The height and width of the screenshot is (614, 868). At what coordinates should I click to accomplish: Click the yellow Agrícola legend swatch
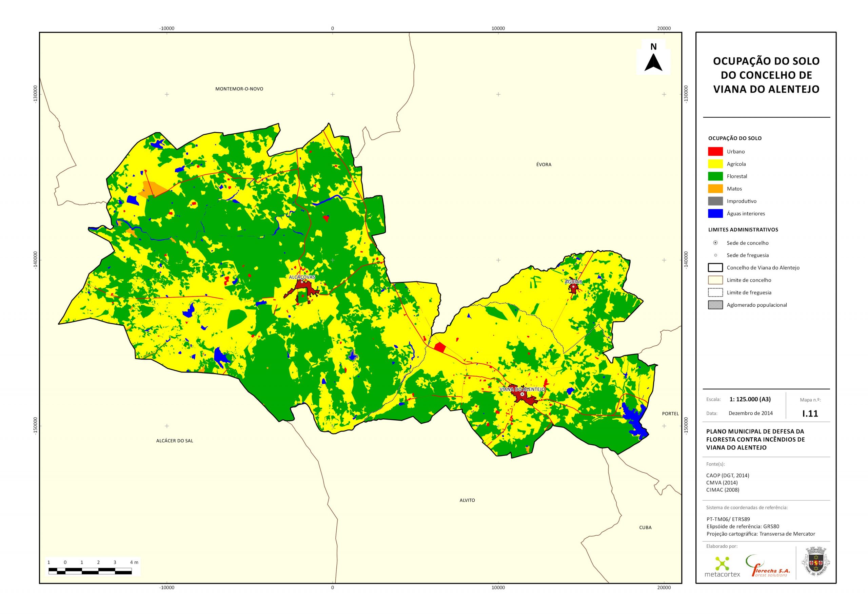click(x=715, y=164)
